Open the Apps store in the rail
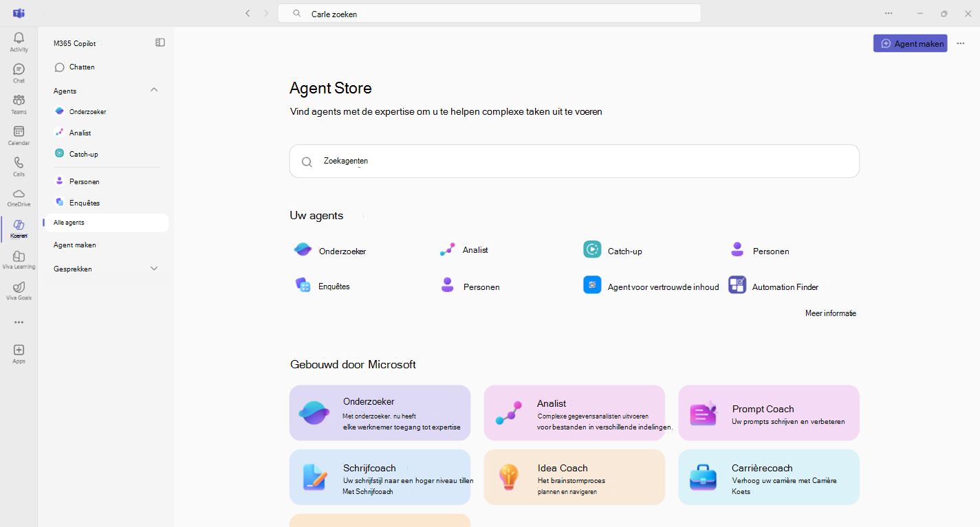The image size is (980, 527). point(19,354)
